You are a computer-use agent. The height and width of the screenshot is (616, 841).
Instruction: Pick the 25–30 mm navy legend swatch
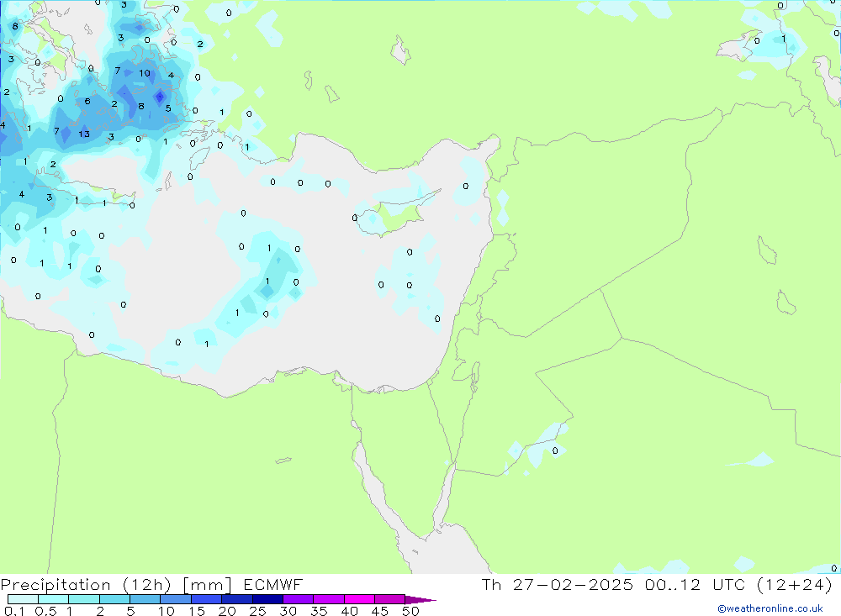(267, 599)
